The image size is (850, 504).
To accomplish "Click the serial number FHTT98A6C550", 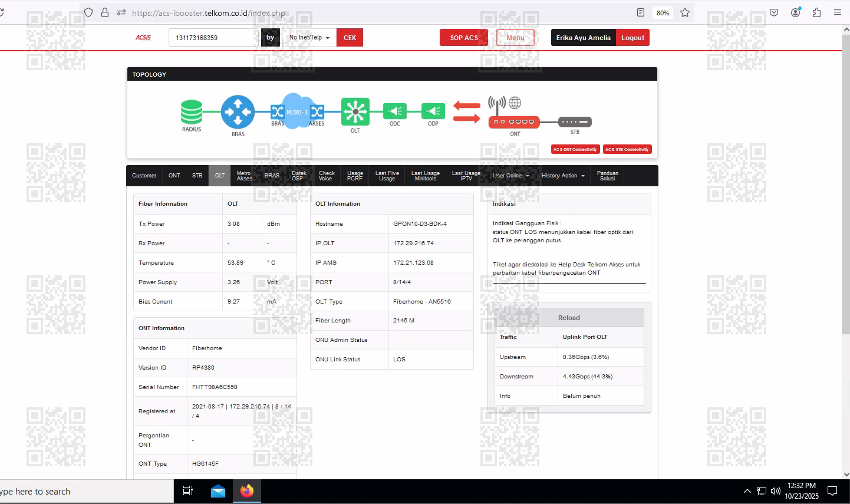I will click(x=215, y=387).
